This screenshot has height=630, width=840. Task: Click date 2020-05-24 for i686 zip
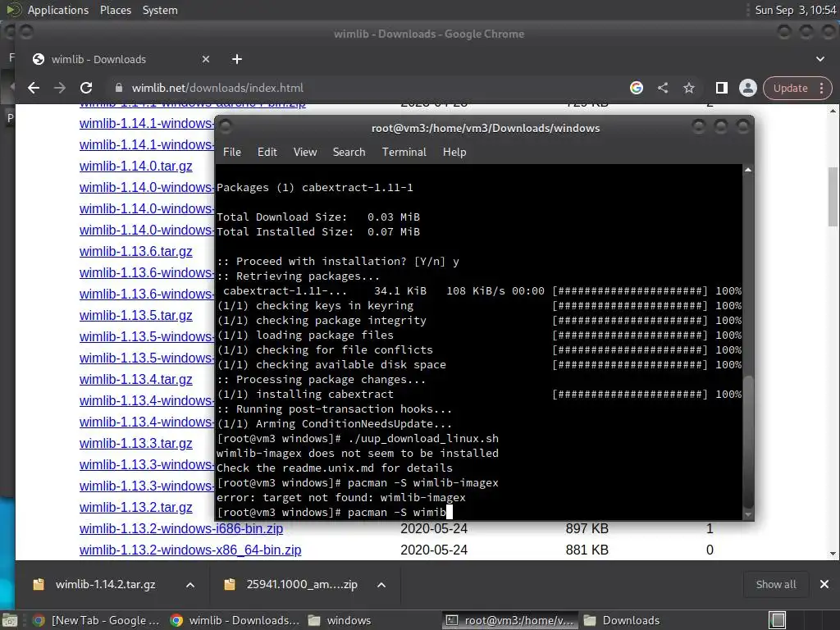(x=434, y=529)
